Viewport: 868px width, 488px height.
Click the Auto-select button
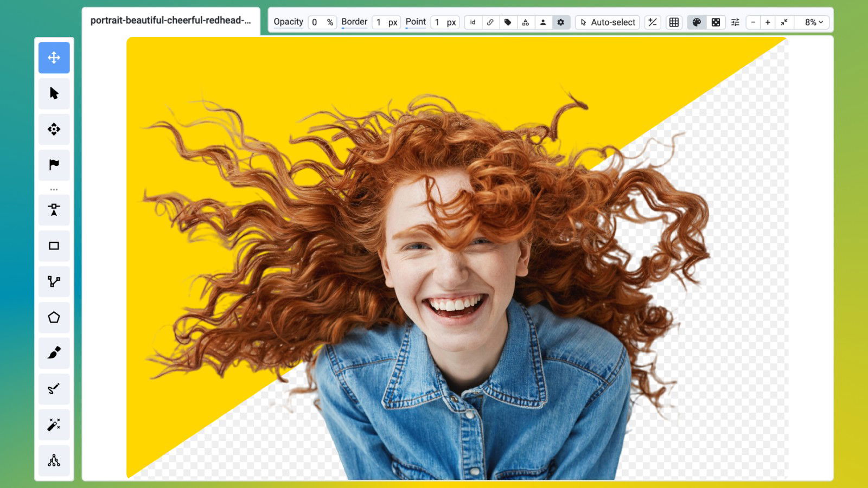pyautogui.click(x=608, y=22)
